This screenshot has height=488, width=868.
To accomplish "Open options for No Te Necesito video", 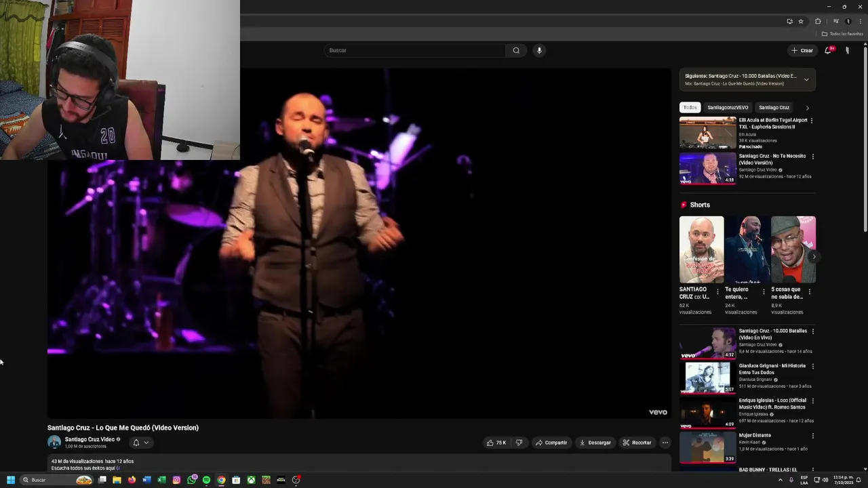I will coord(812,157).
